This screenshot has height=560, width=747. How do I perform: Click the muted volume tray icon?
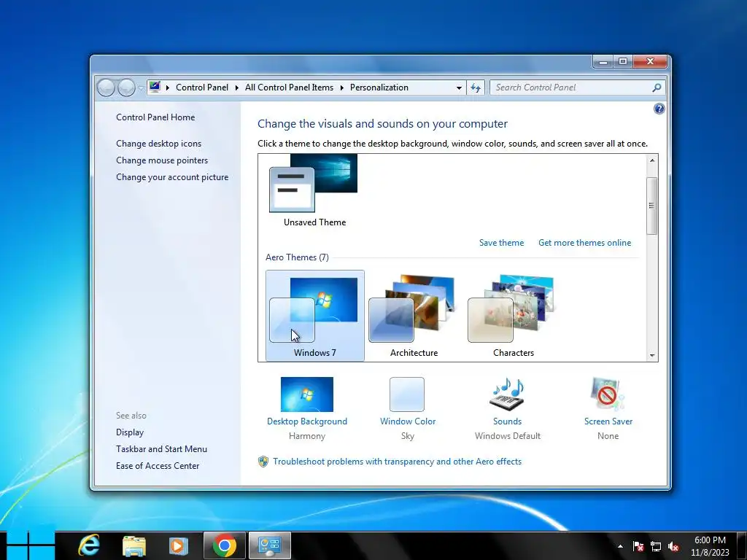[673, 547]
